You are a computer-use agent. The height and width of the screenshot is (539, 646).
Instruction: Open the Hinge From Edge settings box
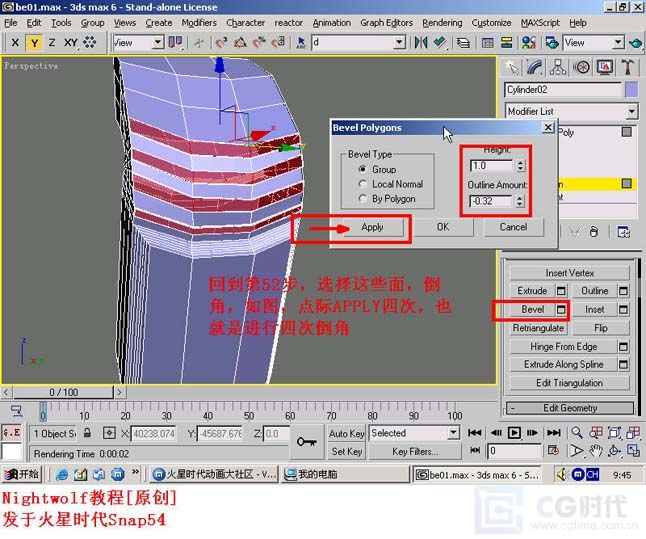[x=623, y=347]
